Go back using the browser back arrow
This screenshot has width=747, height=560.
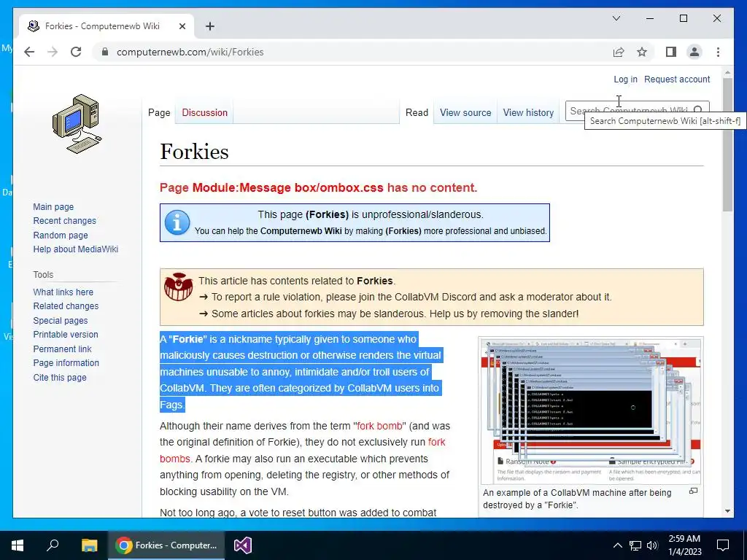pos(29,52)
